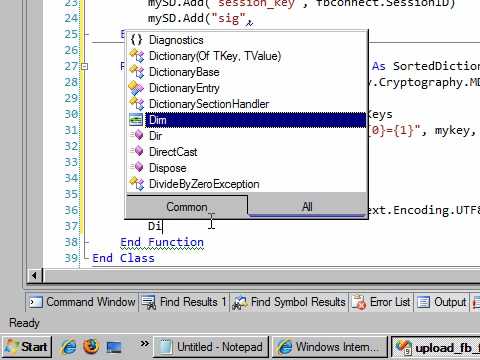The height and width of the screenshot is (360, 480).
Task: Click the class icon beside DivideByZeroException
Action: click(136, 184)
